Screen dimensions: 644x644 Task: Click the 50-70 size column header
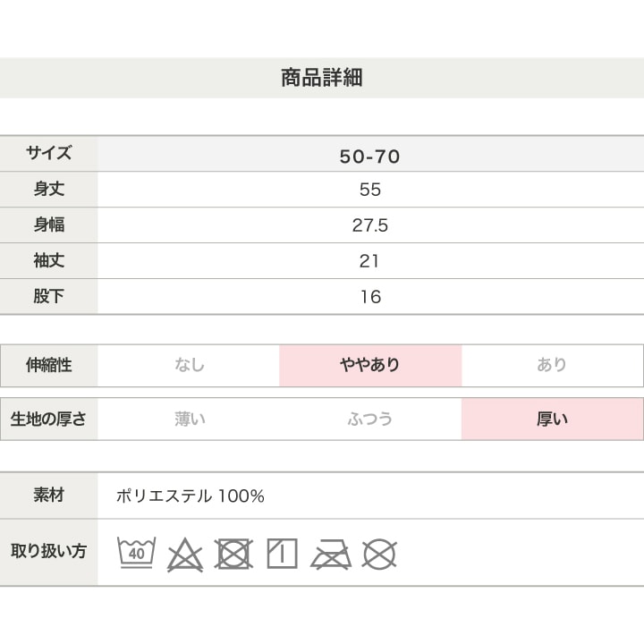(x=370, y=157)
